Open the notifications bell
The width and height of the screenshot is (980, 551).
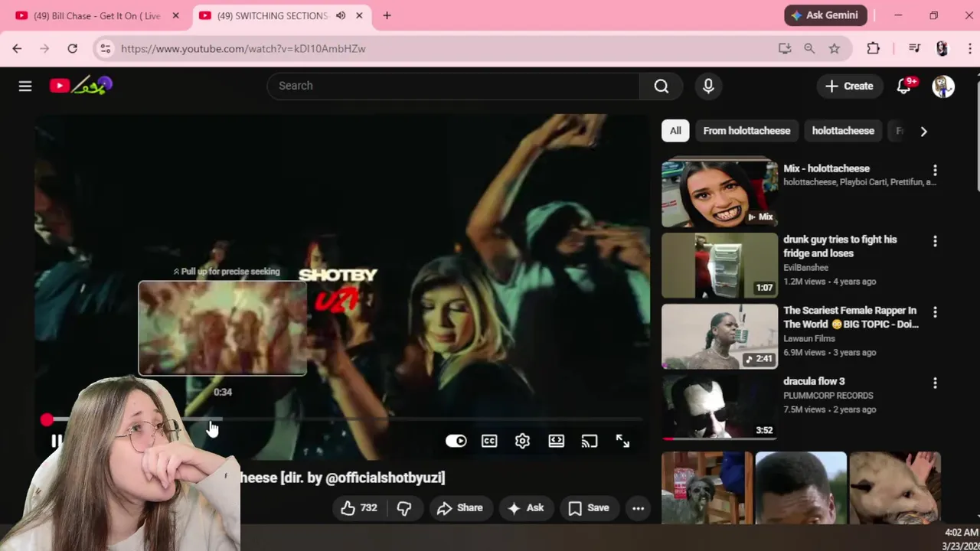click(x=904, y=86)
